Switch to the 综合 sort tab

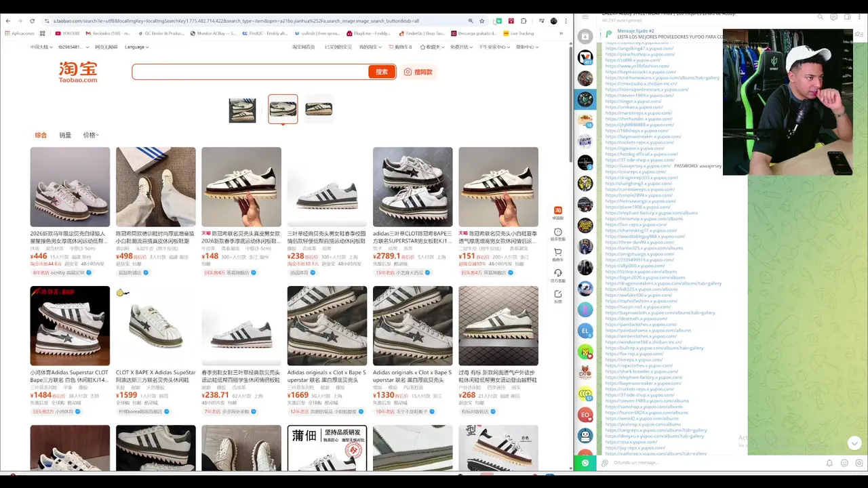tap(41, 135)
